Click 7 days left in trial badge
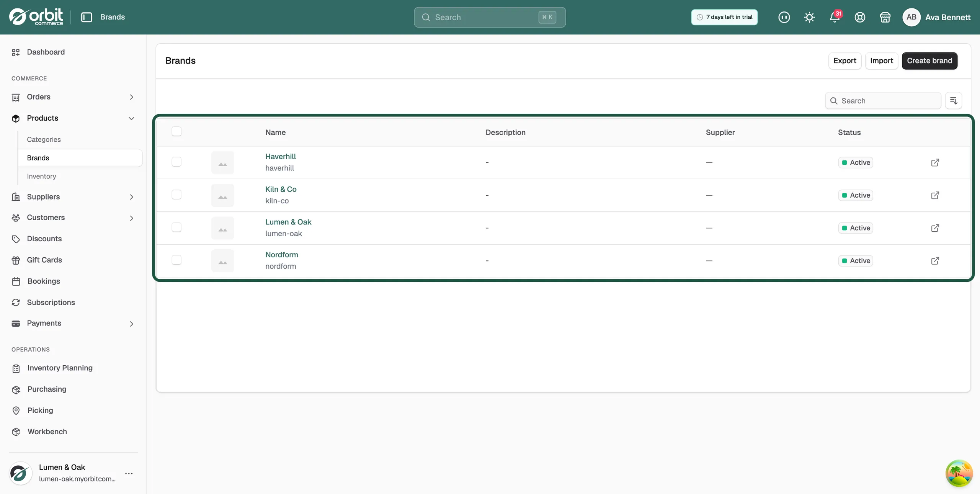 coord(724,17)
